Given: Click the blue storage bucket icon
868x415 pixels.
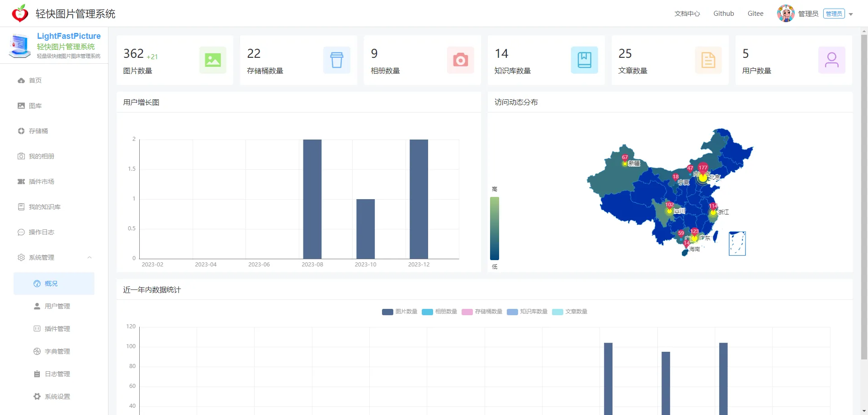Looking at the screenshot, I should 336,60.
